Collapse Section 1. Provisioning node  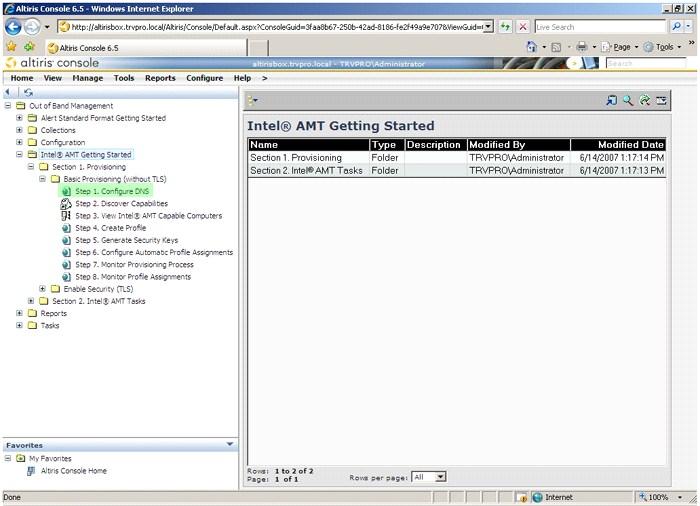(31, 167)
